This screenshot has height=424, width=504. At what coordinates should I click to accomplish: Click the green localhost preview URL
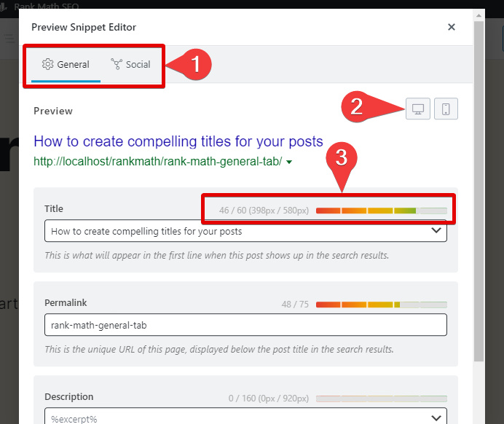[x=157, y=162]
